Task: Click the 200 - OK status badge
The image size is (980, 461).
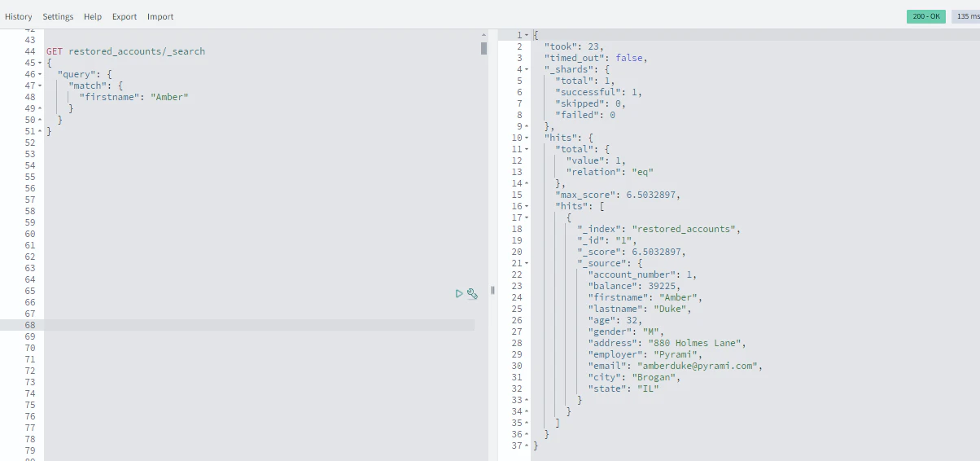Action: click(x=926, y=16)
